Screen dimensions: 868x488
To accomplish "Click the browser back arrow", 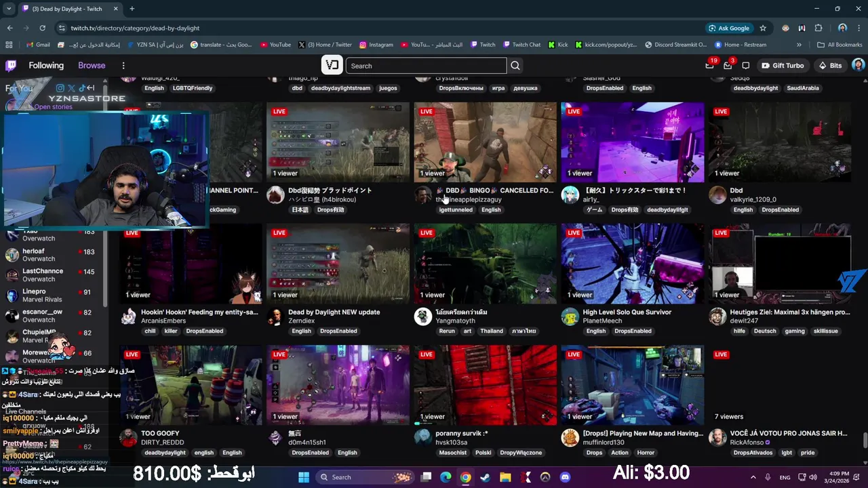I will (9, 28).
